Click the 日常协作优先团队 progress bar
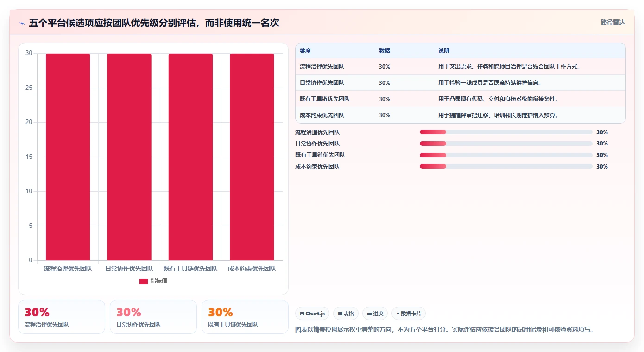Image resolution: width=644 pixels, height=352 pixels. click(x=506, y=144)
